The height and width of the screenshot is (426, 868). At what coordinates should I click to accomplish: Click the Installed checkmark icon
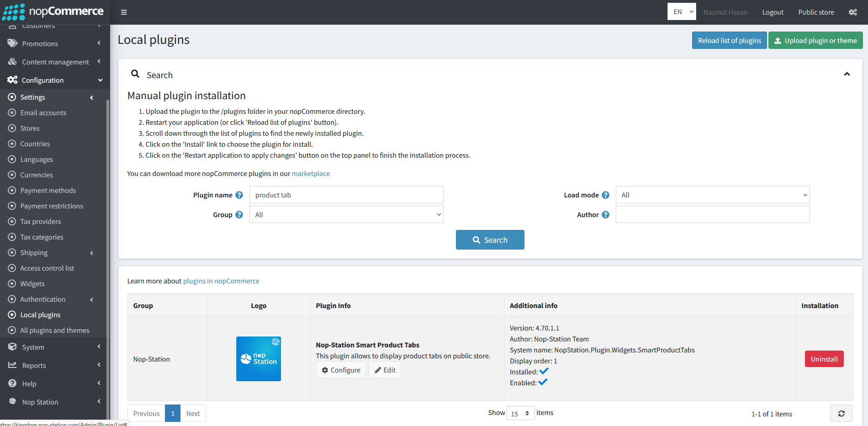pyautogui.click(x=544, y=371)
